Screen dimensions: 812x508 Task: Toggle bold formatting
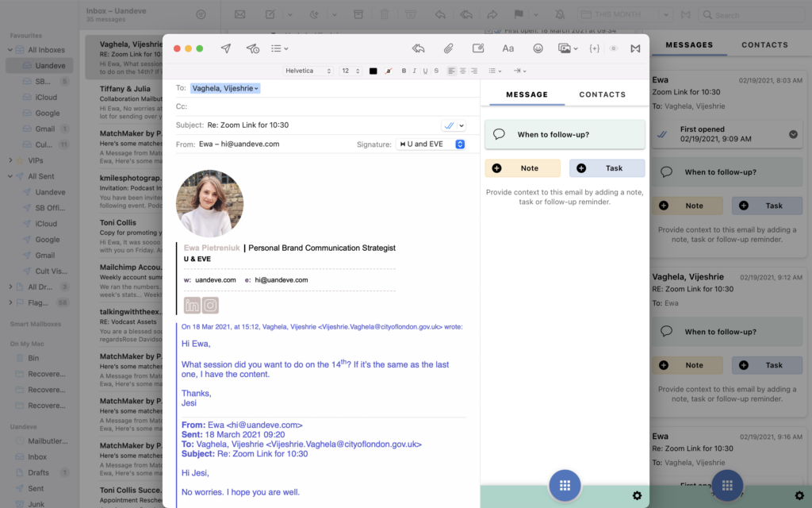[404, 71]
